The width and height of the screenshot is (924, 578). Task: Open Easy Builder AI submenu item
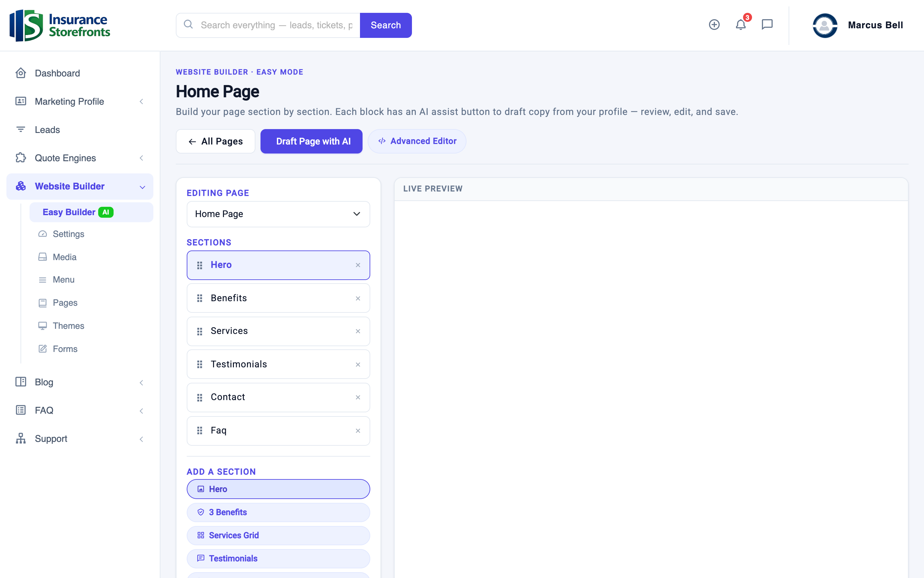click(x=91, y=212)
